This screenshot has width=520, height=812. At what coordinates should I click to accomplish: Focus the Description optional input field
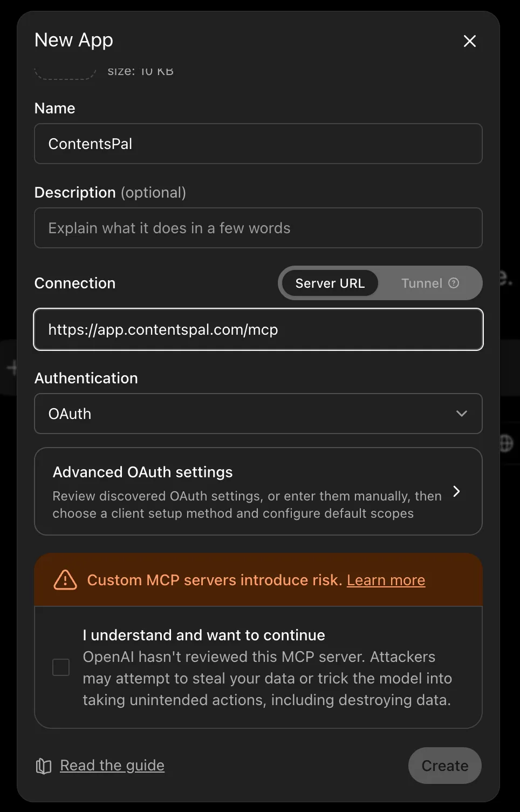258,228
